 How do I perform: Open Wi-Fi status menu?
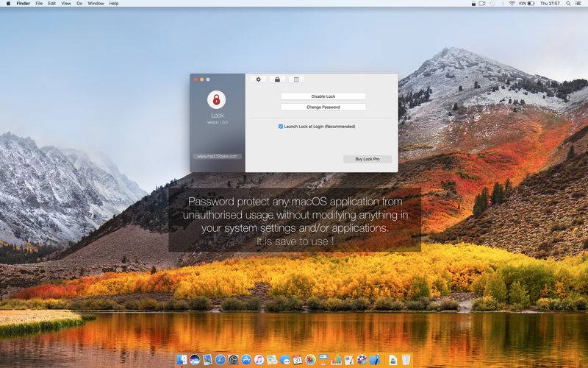(x=512, y=4)
